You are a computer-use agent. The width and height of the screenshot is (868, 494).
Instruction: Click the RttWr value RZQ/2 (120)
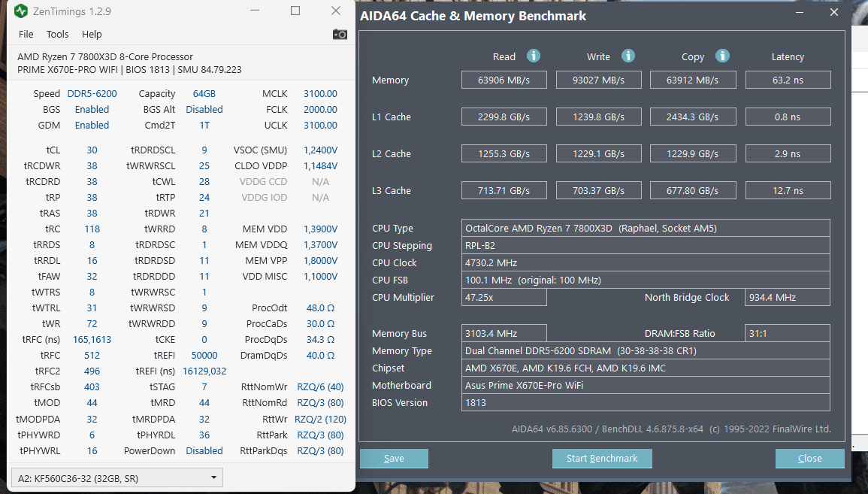(320, 420)
